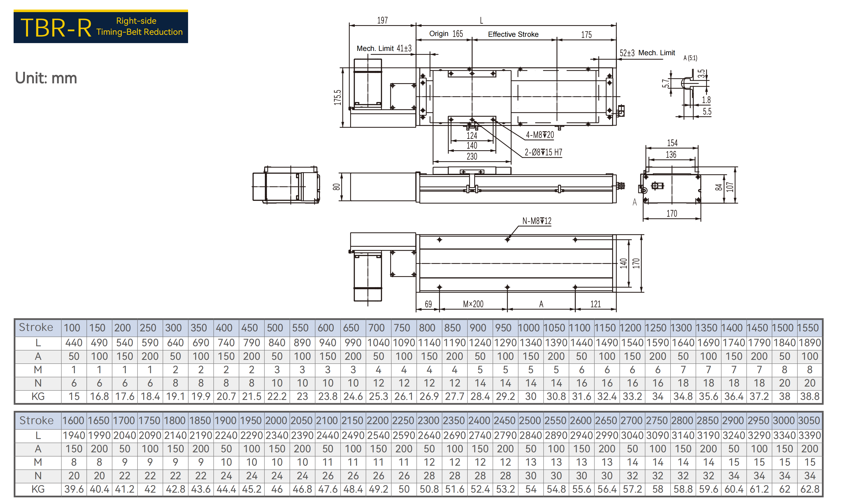The height and width of the screenshot is (504, 841).
Task: Click the TBR-R model title
Action: 56,28
